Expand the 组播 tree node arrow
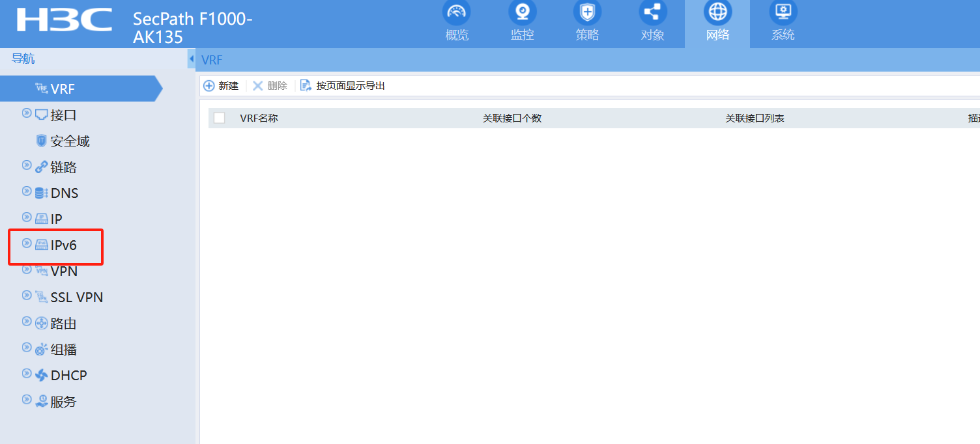 pos(27,348)
